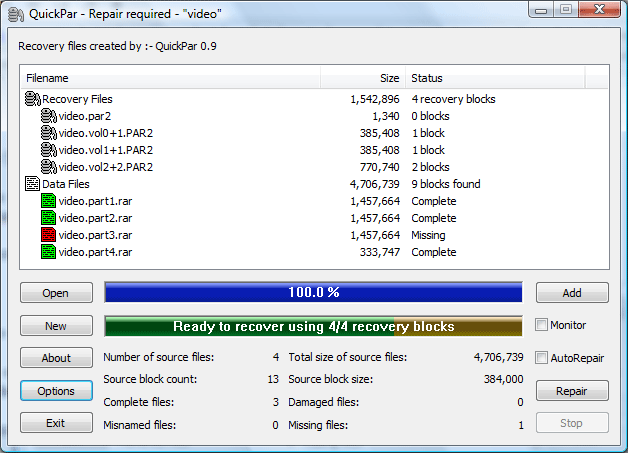This screenshot has height=453, width=628.
Task: Select the video.par2 filename
Action: (85, 116)
